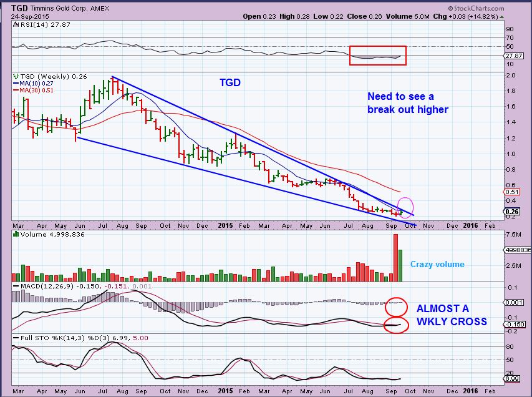
Task: Click the RSI(14) 27.87 indicator label
Action: point(45,24)
